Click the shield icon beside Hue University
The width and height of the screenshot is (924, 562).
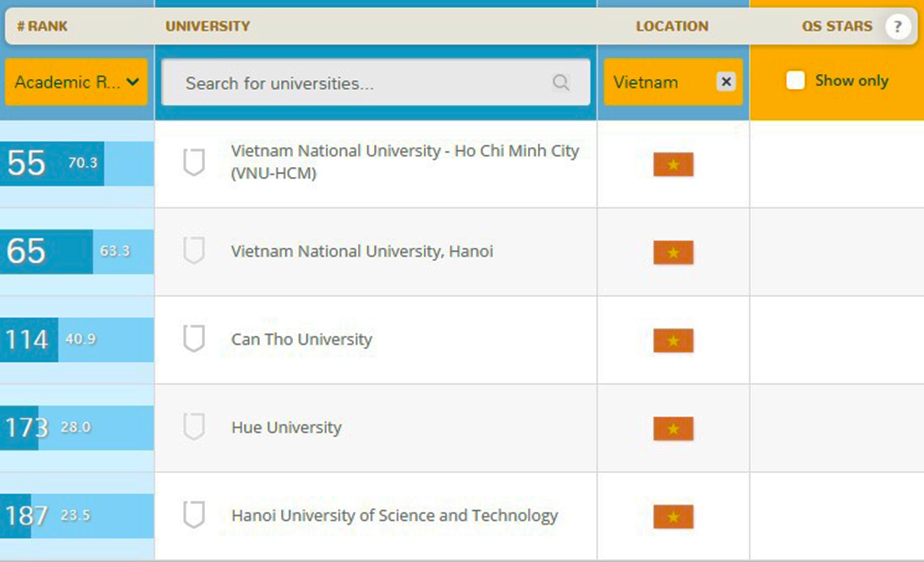[x=194, y=427]
